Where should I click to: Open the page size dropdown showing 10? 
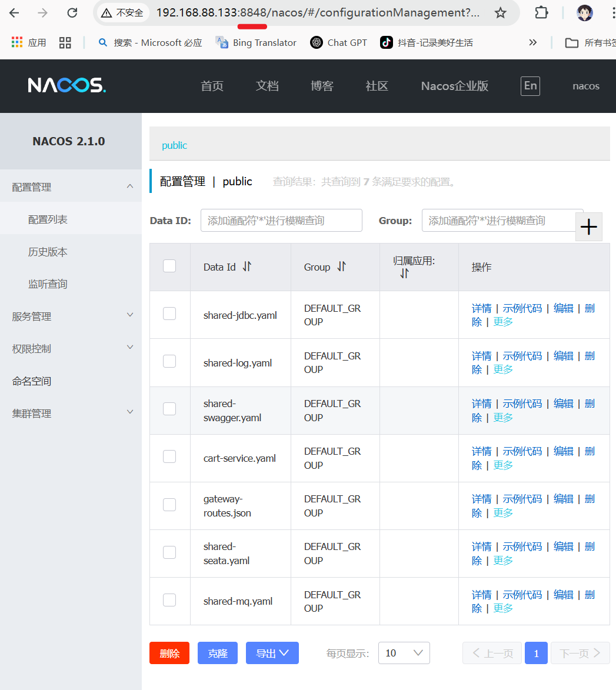coord(404,653)
